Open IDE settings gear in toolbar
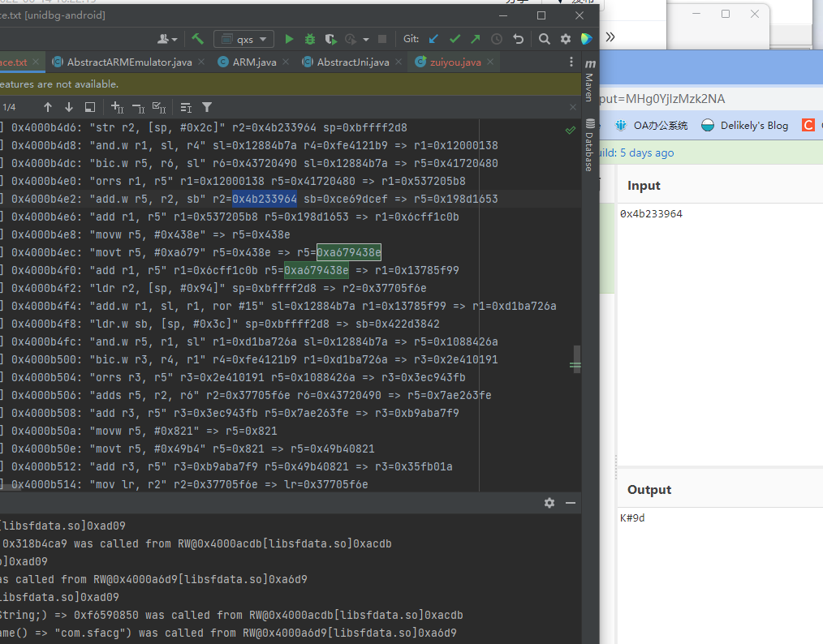 [565, 39]
